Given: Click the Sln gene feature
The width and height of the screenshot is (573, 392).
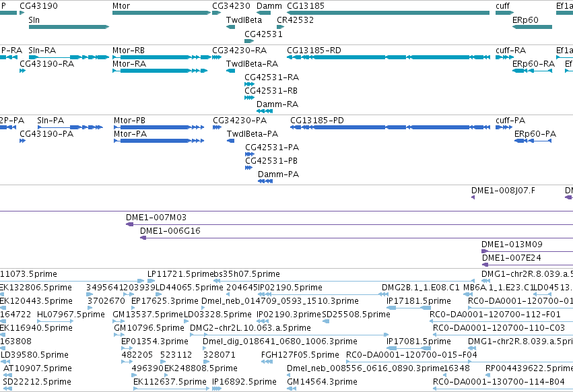Looking at the screenshot, I should coord(69,27).
